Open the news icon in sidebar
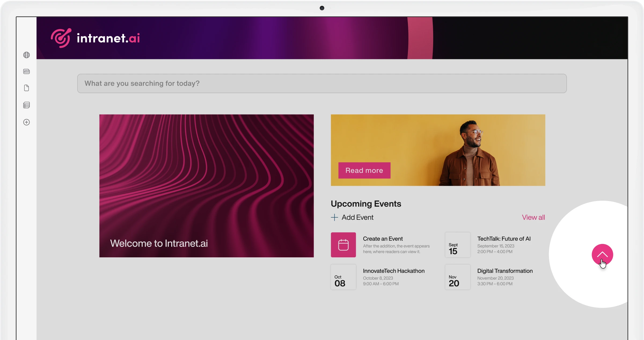This screenshot has width=644, height=340. point(27,71)
